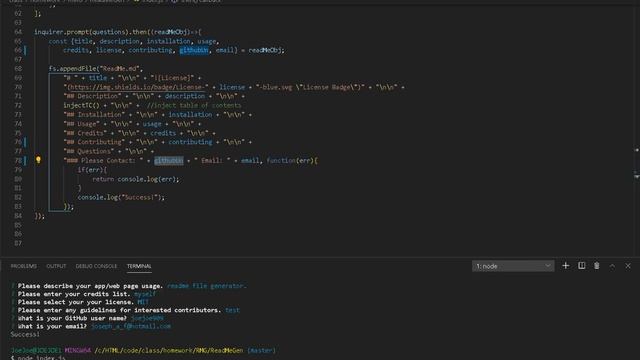Switch to the OUTPUT tab

[56, 266]
